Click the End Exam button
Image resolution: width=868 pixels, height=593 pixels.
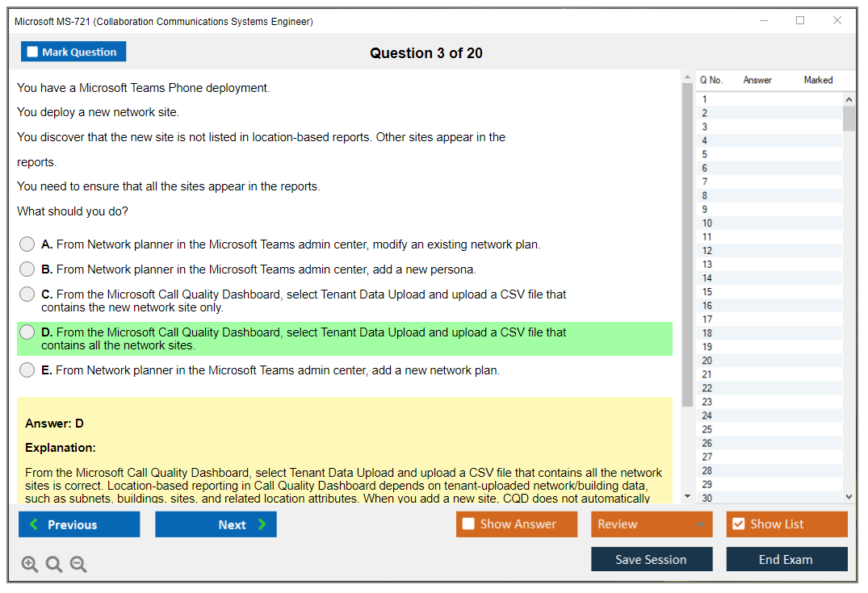point(786,559)
